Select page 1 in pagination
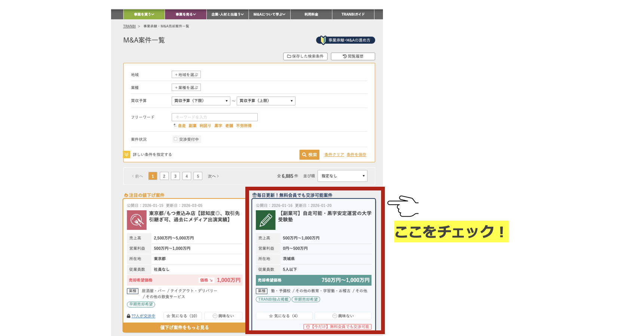This screenshot has width=644, height=336. tap(153, 176)
